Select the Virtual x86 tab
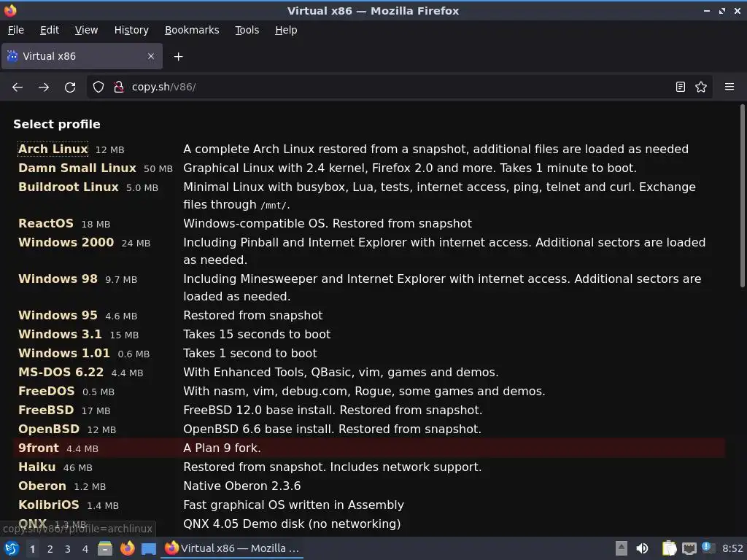 [x=82, y=56]
